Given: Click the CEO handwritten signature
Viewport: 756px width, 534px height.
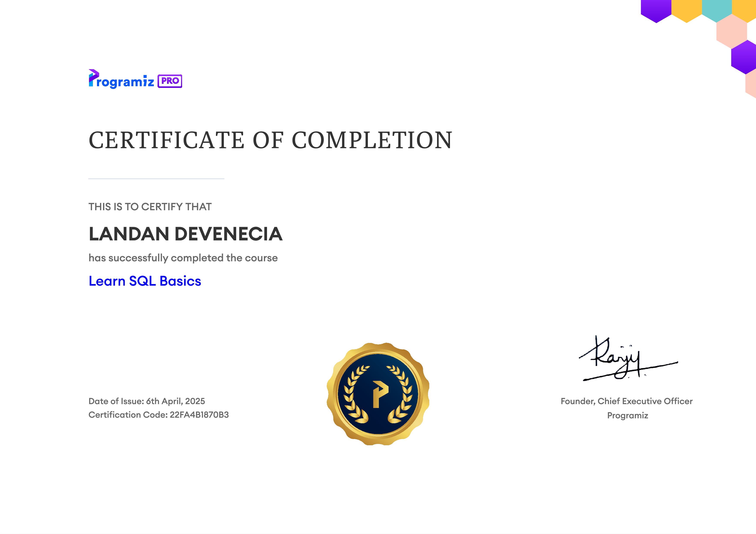Looking at the screenshot, I should tap(628, 359).
